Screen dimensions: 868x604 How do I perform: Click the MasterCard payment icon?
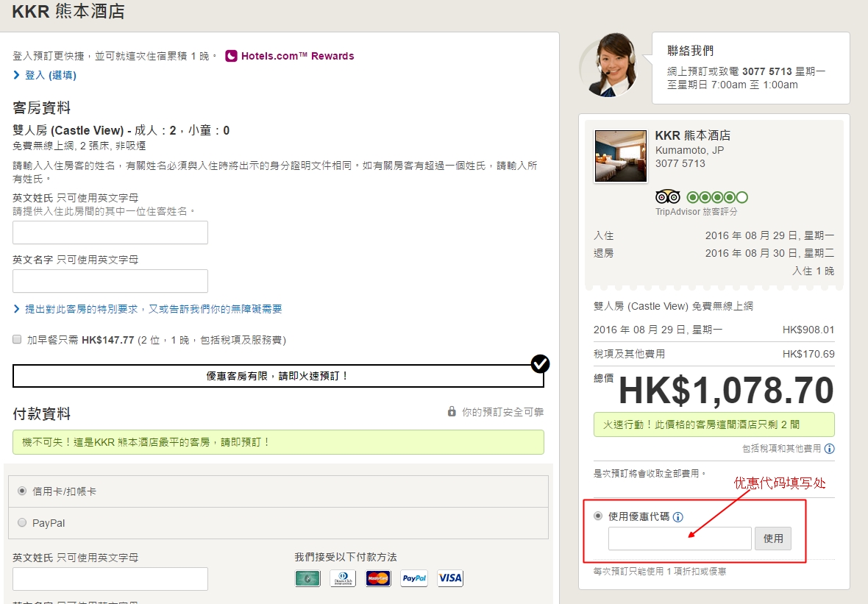coord(378,578)
